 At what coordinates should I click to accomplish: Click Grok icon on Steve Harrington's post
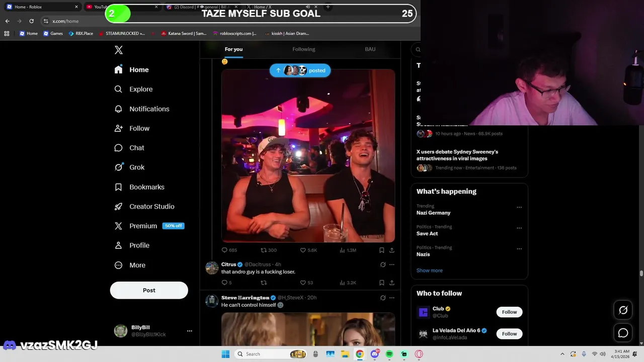(383, 298)
